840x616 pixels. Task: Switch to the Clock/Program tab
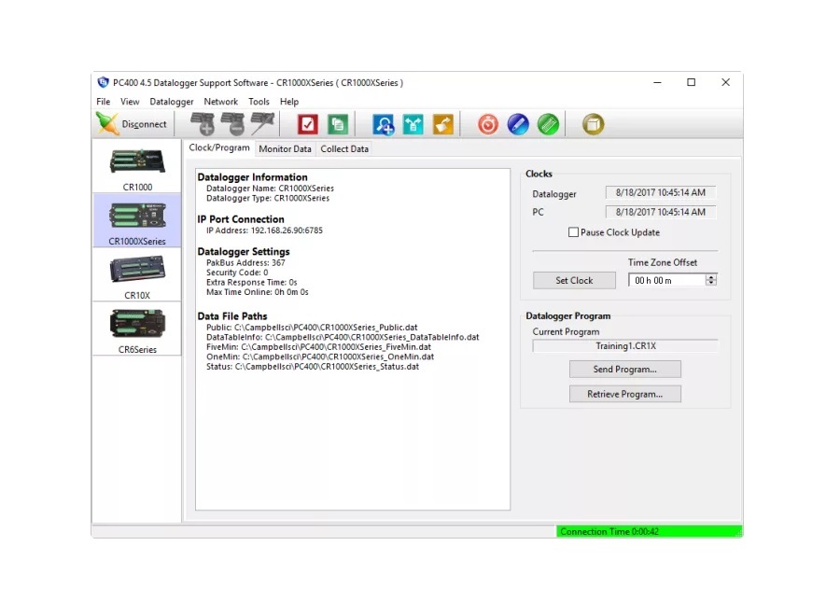point(219,147)
